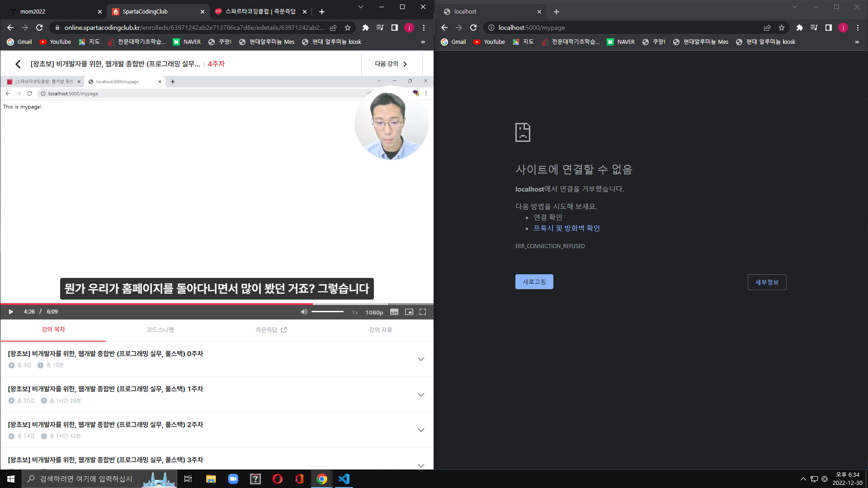Open NAVER bookmark in right Chrome window
Screen dimensions: 868x488
click(x=621, y=42)
